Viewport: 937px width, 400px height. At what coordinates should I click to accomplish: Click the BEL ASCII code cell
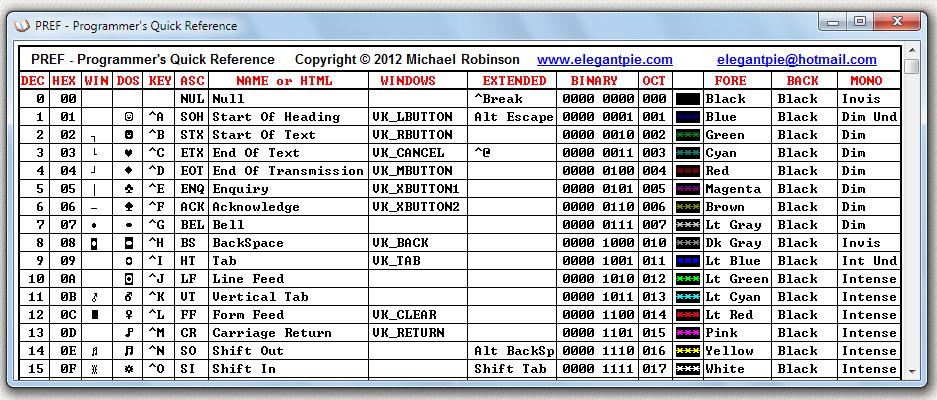pyautogui.click(x=192, y=225)
